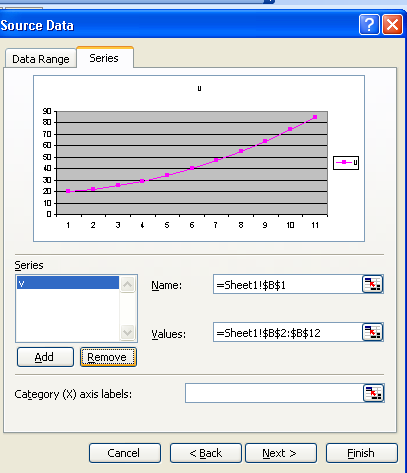Select series V in the Series list

pyautogui.click(x=68, y=283)
